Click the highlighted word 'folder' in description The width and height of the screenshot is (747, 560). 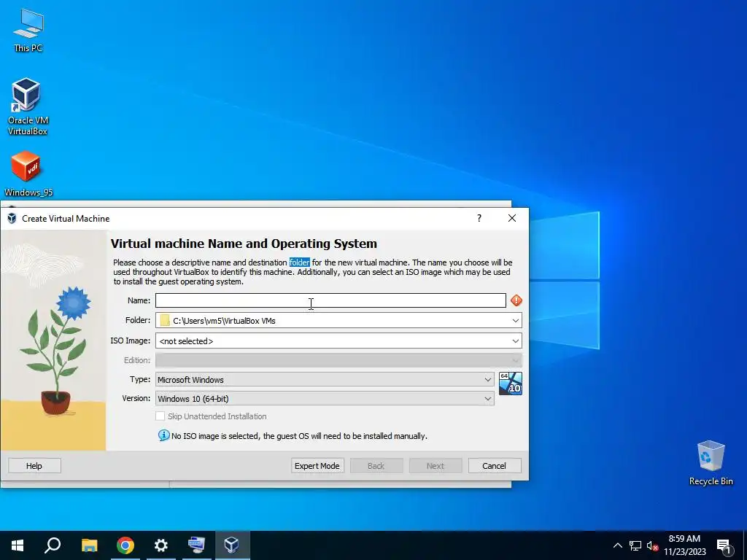(x=299, y=262)
